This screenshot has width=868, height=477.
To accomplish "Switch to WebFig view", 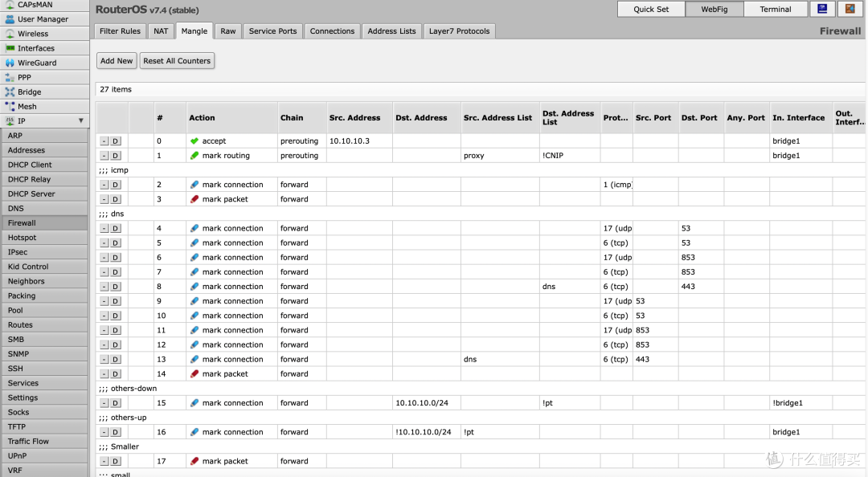I will 714,9.
